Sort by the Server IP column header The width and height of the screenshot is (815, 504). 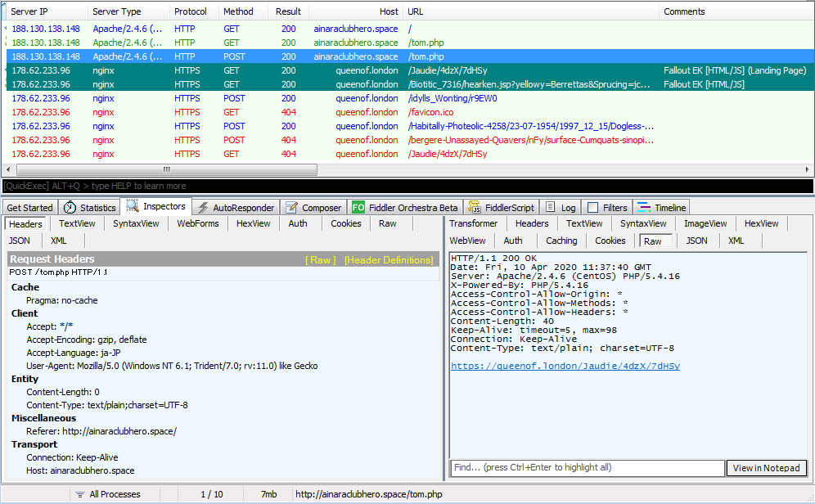point(45,11)
